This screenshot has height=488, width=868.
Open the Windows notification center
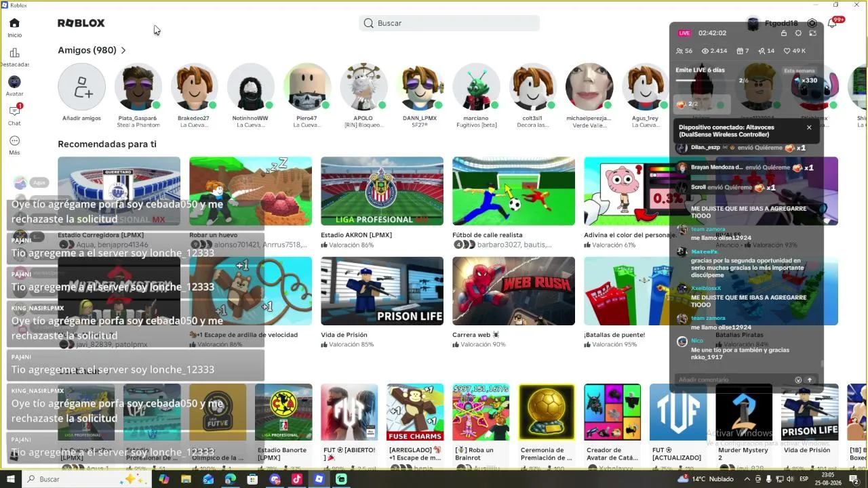point(854,479)
